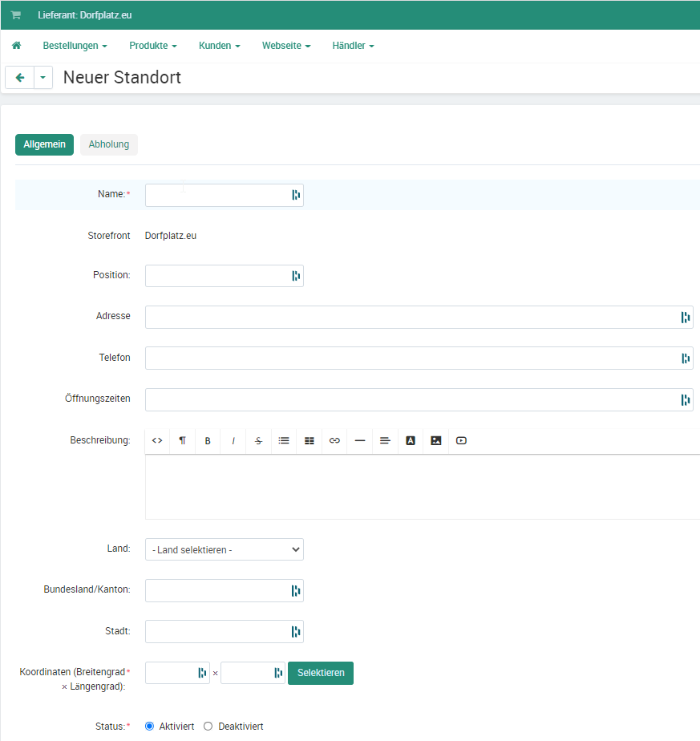Insert a video in editor
The image size is (700, 741).
tap(461, 440)
